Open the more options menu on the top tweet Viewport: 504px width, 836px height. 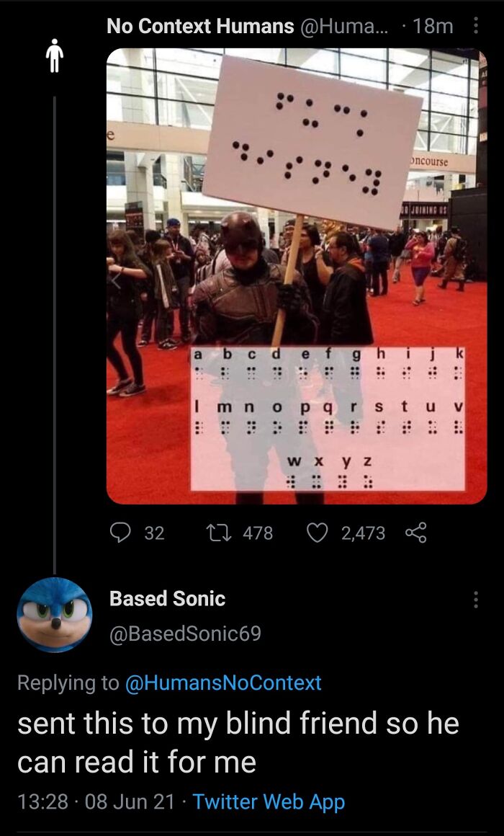coord(476,26)
